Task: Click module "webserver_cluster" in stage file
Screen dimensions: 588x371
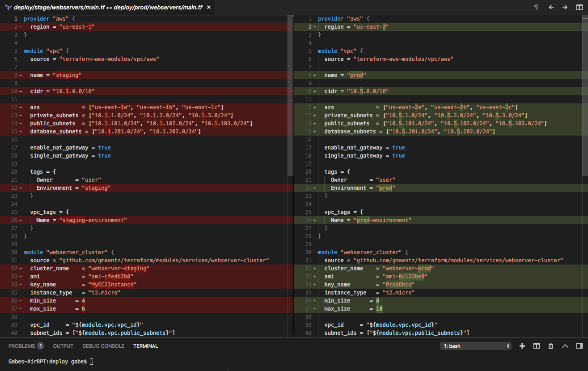Action: click(x=69, y=252)
